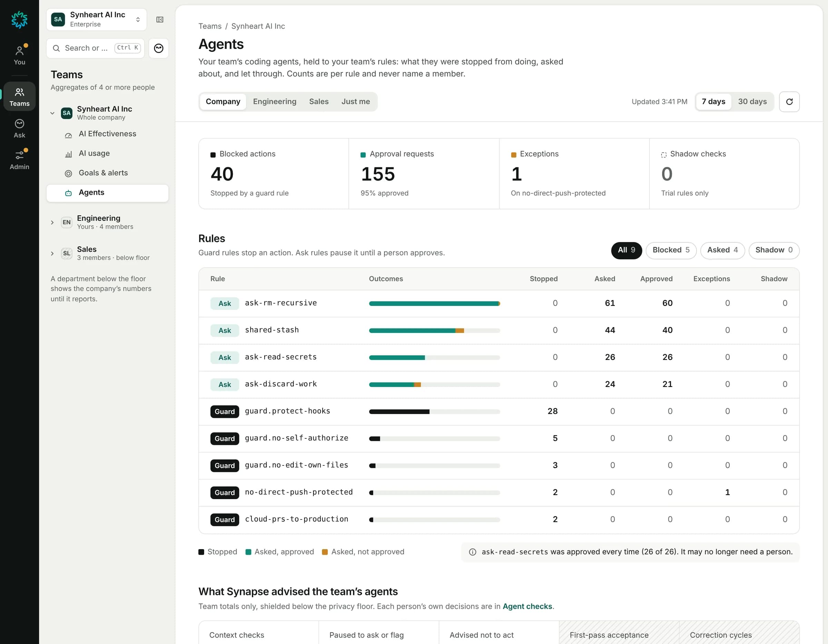The width and height of the screenshot is (828, 644).
Task: Expand the Engineering team node
Action: point(52,222)
